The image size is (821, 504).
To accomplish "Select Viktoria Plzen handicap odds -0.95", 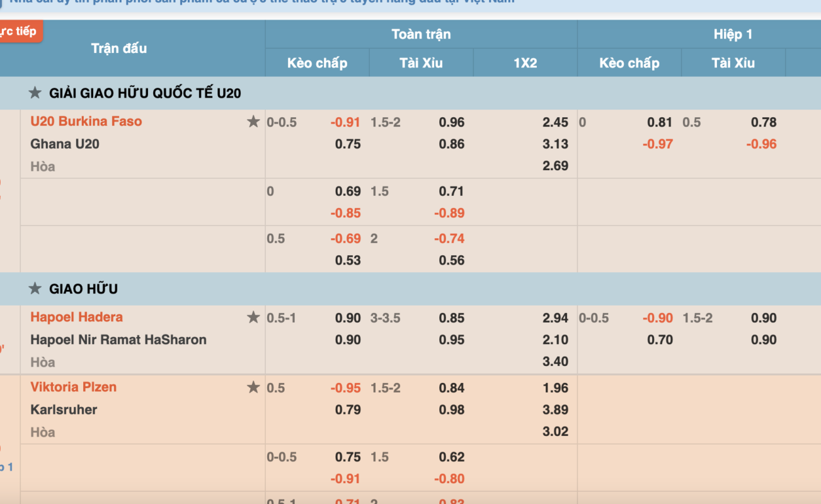I will pyautogui.click(x=345, y=388).
